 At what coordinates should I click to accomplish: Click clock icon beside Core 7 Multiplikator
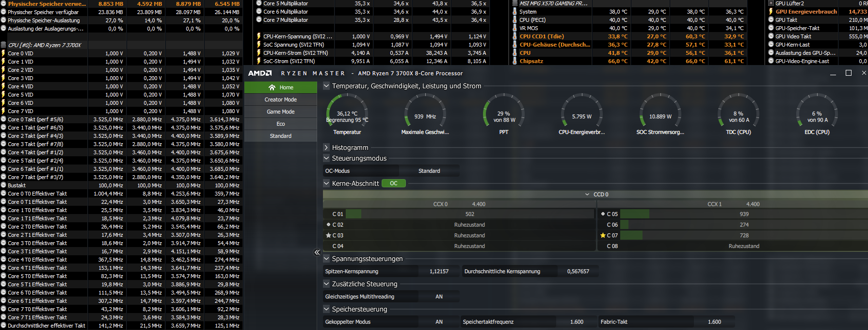[x=259, y=20]
